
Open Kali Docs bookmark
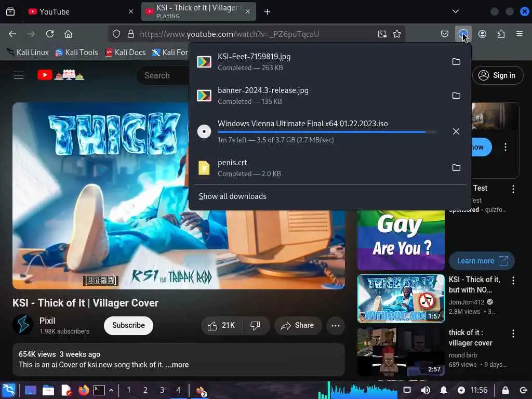126,52
